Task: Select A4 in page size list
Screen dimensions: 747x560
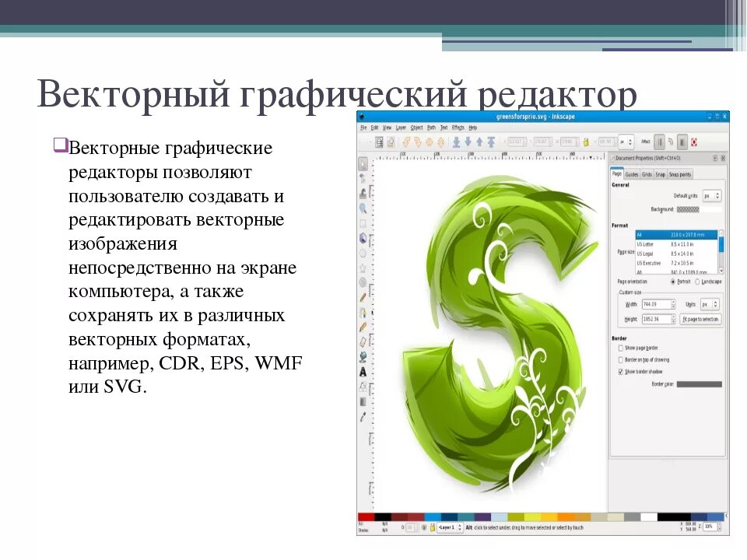Action: (676, 235)
